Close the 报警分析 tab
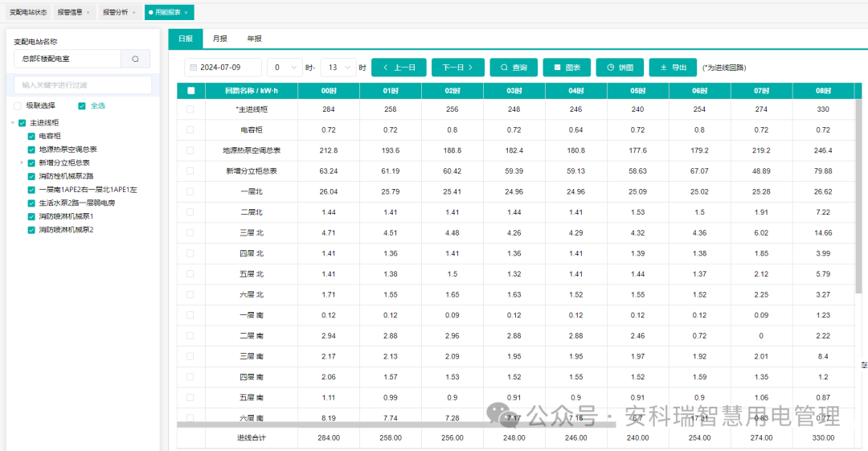 click(133, 12)
